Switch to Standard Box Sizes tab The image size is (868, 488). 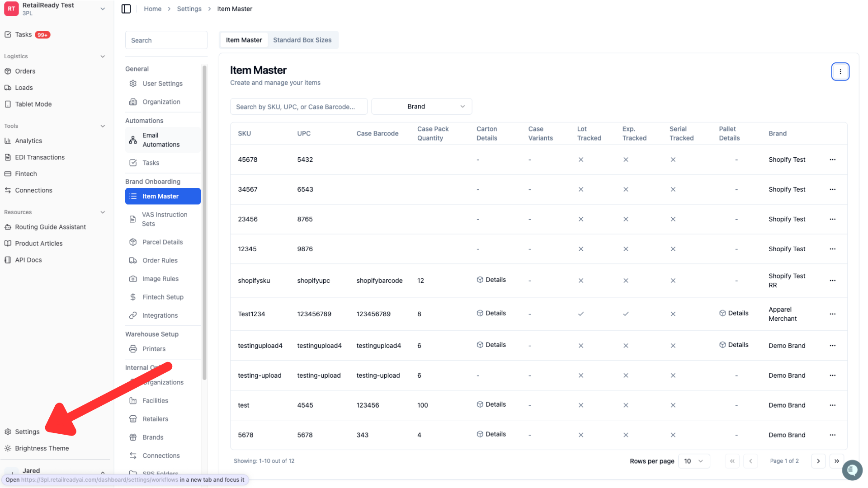(x=302, y=40)
